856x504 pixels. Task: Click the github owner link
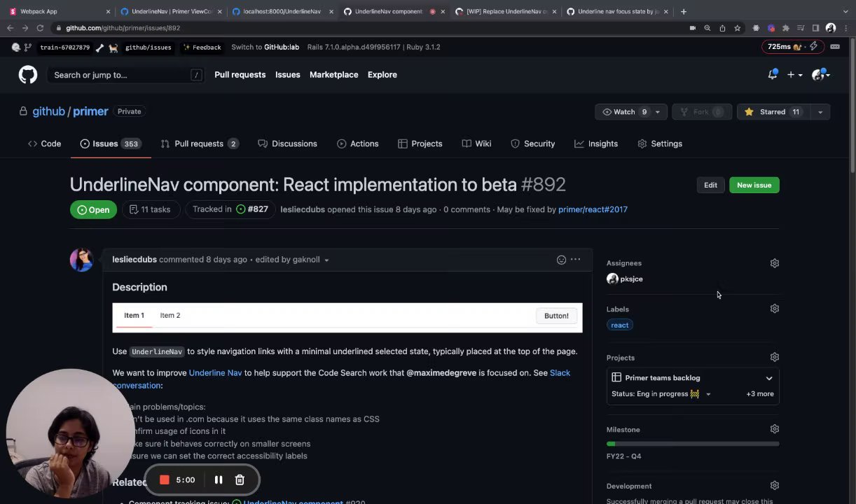coord(48,111)
